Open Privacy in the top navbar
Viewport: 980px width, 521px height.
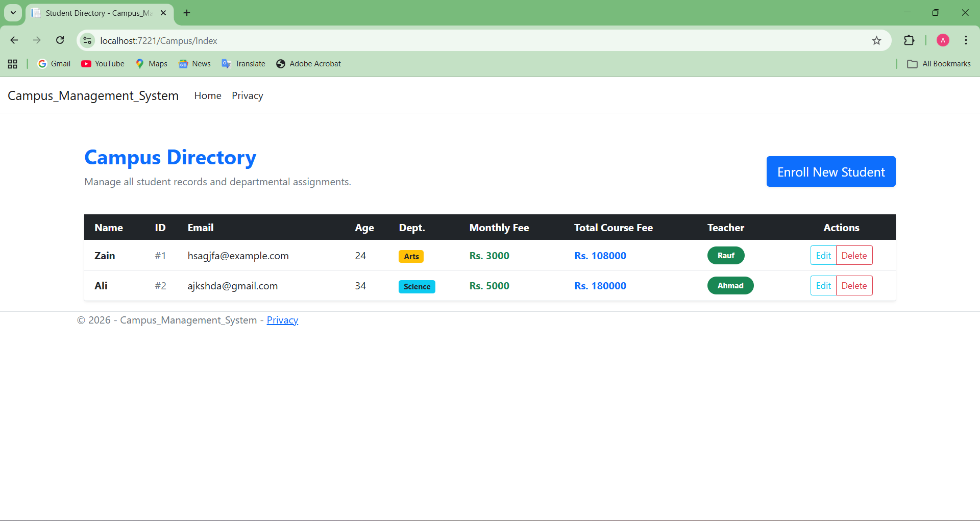click(248, 95)
